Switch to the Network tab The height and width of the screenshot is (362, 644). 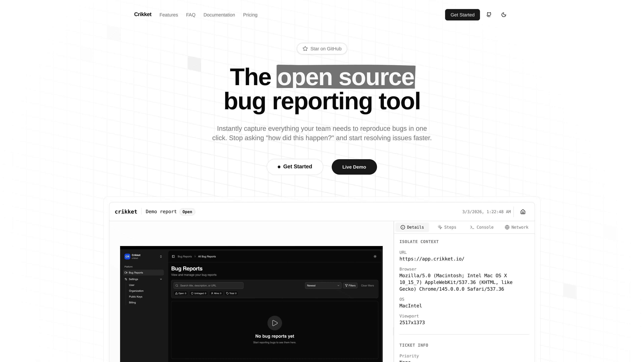coord(517,227)
